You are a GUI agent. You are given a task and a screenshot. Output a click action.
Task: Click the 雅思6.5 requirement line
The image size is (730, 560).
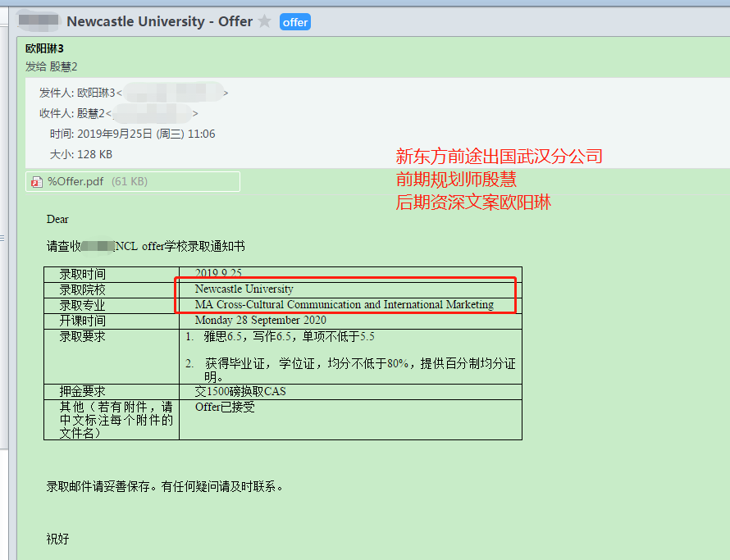tap(280, 336)
